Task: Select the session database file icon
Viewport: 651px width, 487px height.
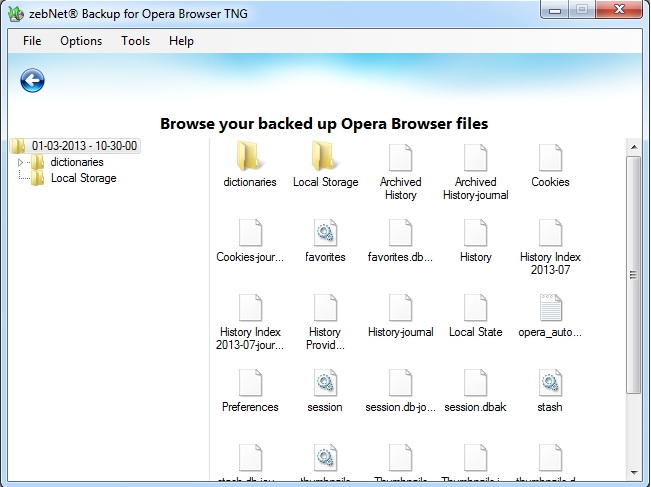Action: (x=325, y=382)
